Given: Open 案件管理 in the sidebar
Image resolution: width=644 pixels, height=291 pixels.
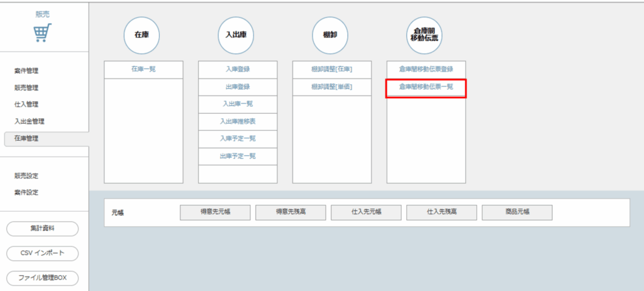Looking at the screenshot, I should pos(30,71).
